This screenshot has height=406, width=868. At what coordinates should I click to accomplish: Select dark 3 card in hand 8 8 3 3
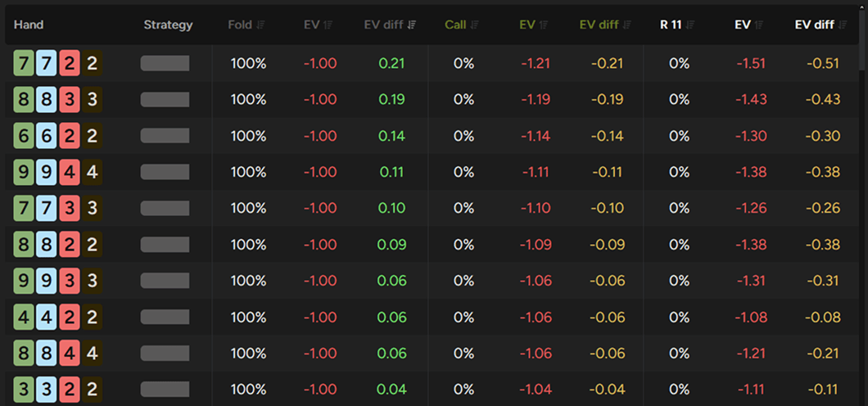(x=93, y=100)
